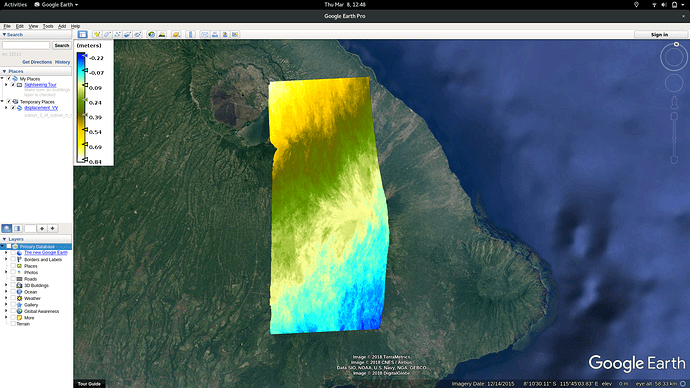Image resolution: width=690 pixels, height=388 pixels.
Task: Expand the displacement_VV tree node
Action: pyautogui.click(x=6, y=108)
